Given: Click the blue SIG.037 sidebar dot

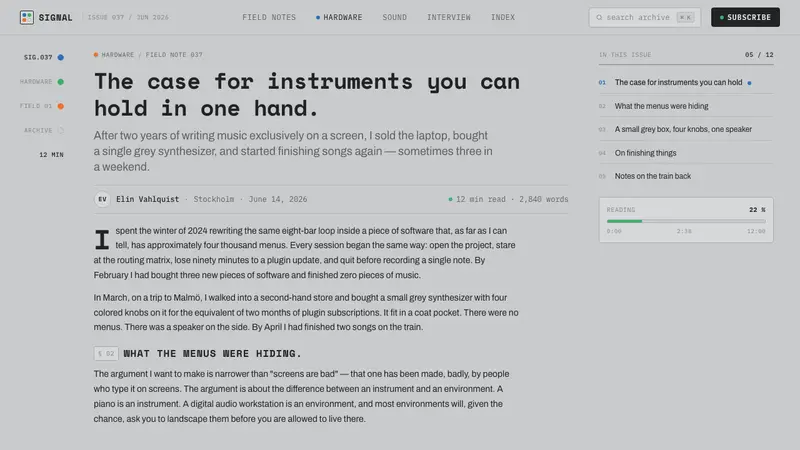Looking at the screenshot, I should (x=61, y=57).
